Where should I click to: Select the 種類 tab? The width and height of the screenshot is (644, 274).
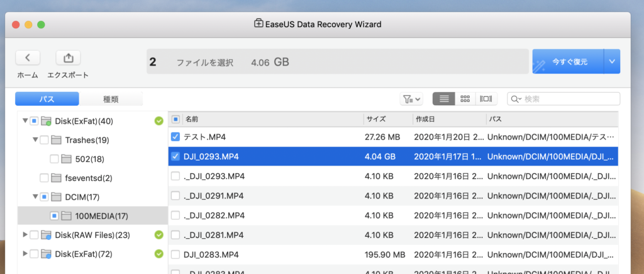click(111, 99)
